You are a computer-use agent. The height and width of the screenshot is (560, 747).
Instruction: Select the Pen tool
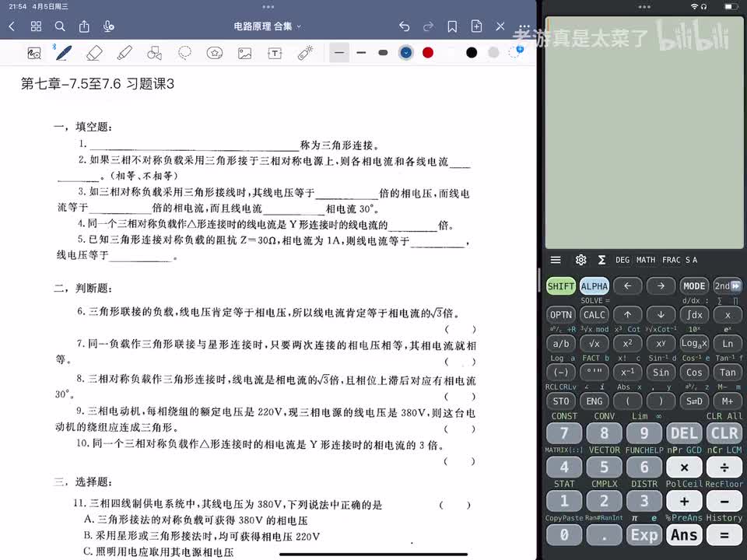point(63,52)
